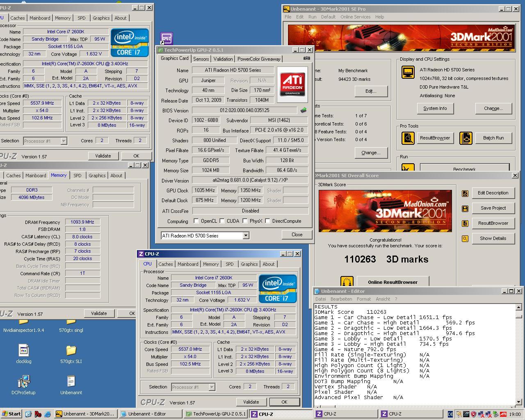525x420 pixels.
Task: Click the ATI Radeon logo in GPU-Z
Action: [292, 84]
